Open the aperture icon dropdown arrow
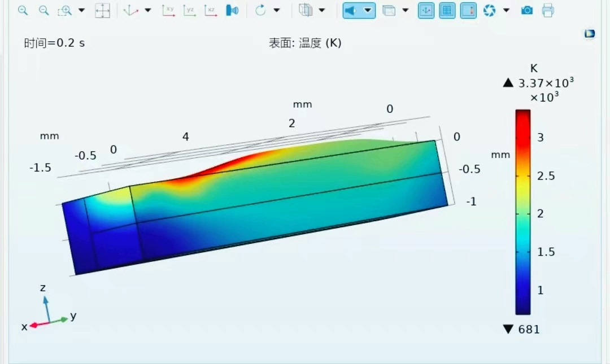610x364 pixels. tap(506, 11)
